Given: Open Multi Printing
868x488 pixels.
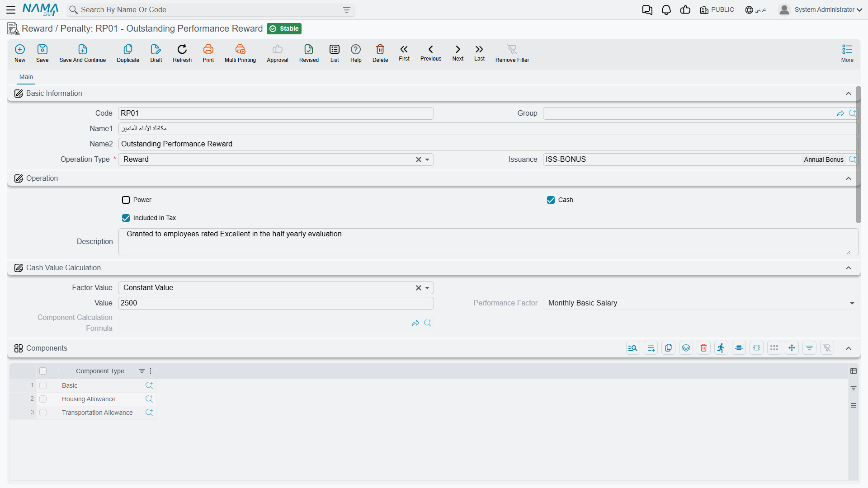Looking at the screenshot, I should coord(240,53).
